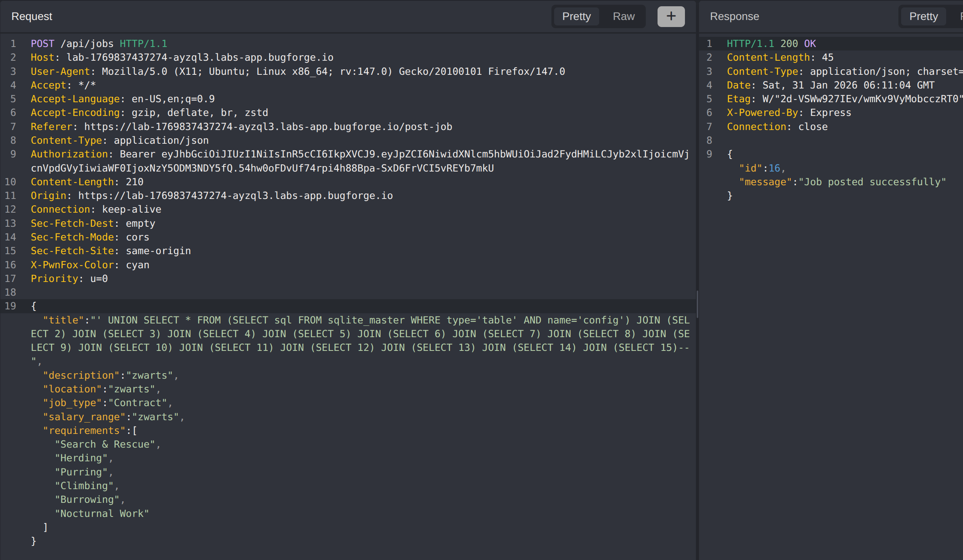This screenshot has height=560, width=963.
Task: Click the Etag response header line
Action: [842, 99]
